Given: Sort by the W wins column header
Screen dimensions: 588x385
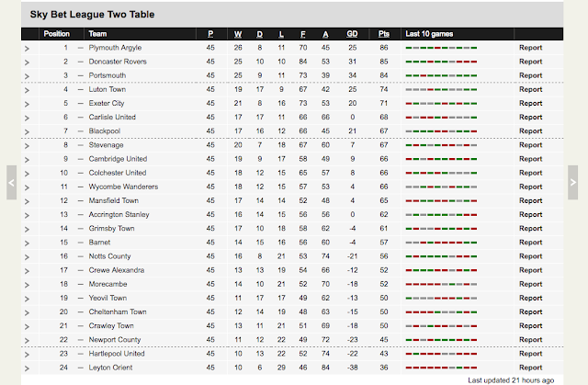Looking at the screenshot, I should [238, 34].
